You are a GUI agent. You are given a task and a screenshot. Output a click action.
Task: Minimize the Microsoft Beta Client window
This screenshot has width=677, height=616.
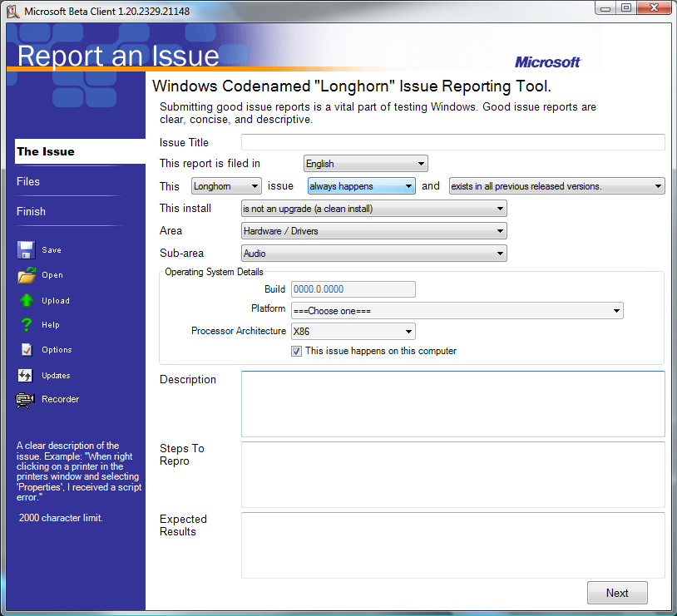[x=605, y=8]
